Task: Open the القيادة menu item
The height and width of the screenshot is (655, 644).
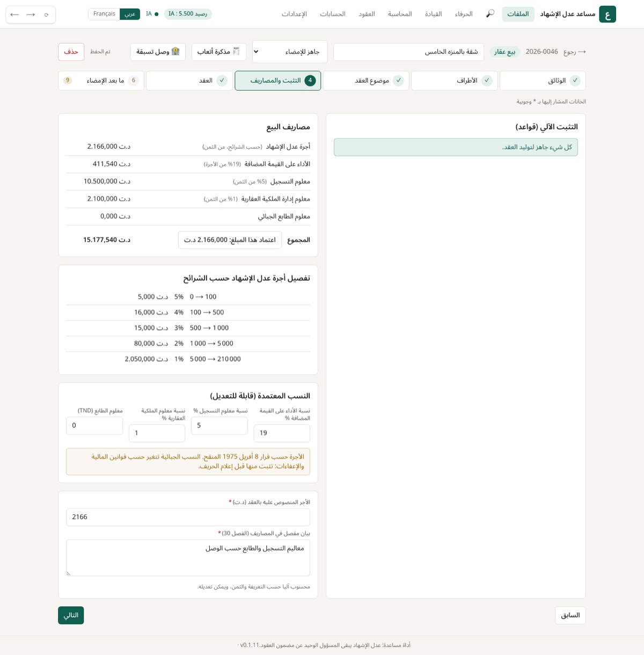Action: coord(433,14)
